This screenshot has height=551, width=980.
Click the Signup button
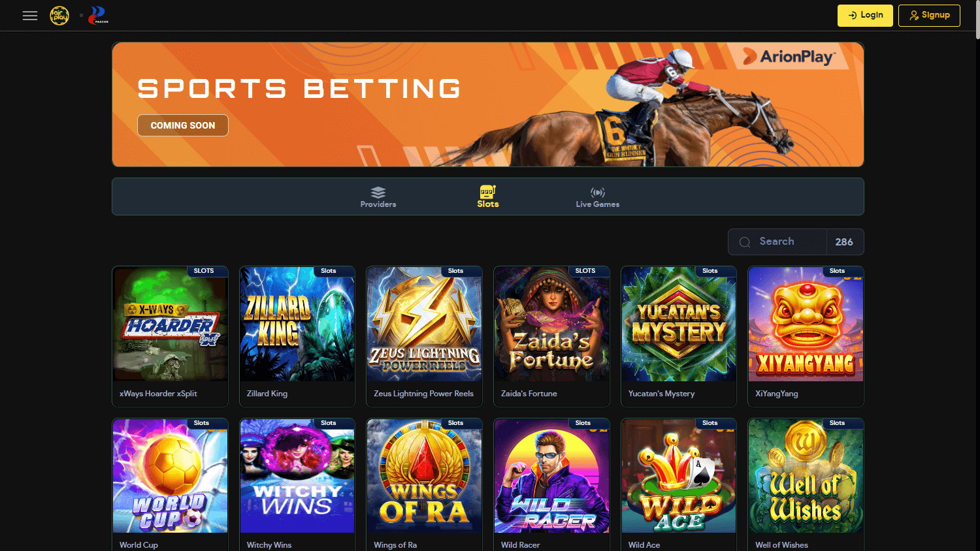pyautogui.click(x=929, y=16)
